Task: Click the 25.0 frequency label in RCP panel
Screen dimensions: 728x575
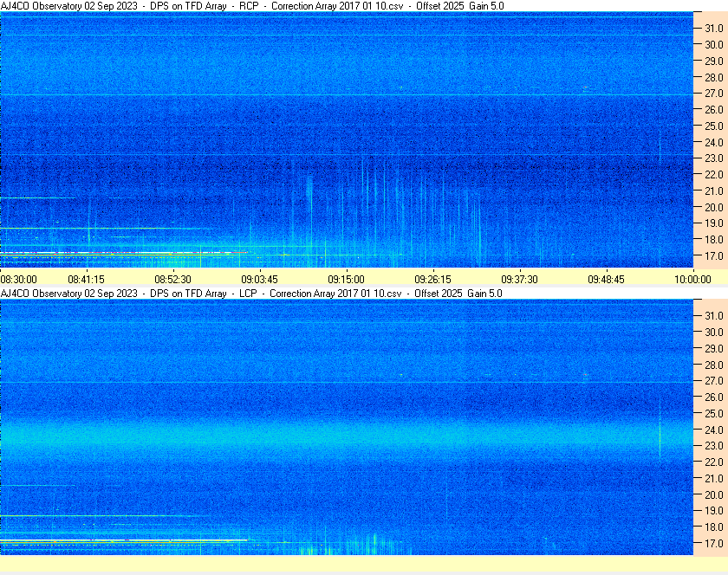Action: coord(714,126)
